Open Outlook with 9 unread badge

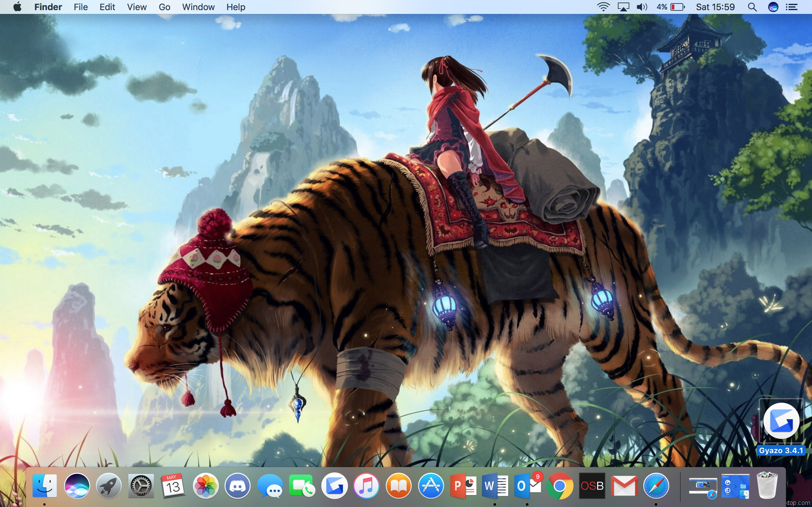tap(527, 486)
